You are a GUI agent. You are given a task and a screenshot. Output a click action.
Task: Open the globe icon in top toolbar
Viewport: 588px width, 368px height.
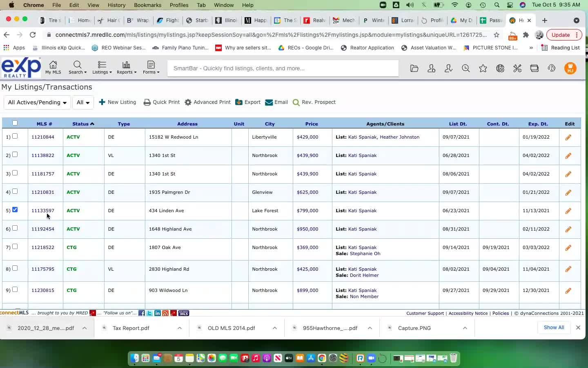tap(500, 68)
